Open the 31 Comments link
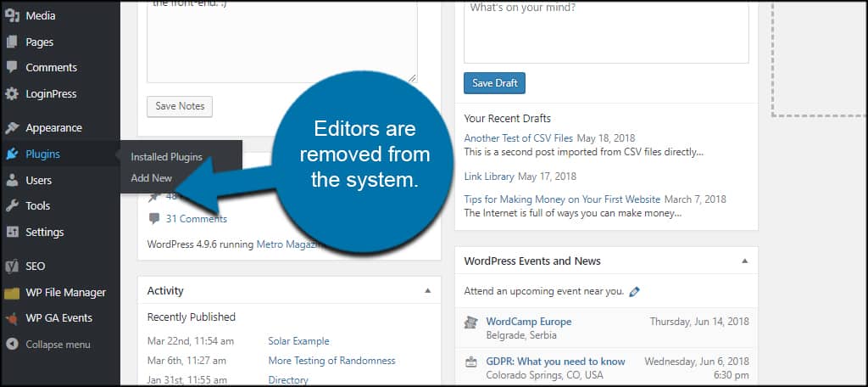Screen dimensions: 868x387 tap(196, 219)
